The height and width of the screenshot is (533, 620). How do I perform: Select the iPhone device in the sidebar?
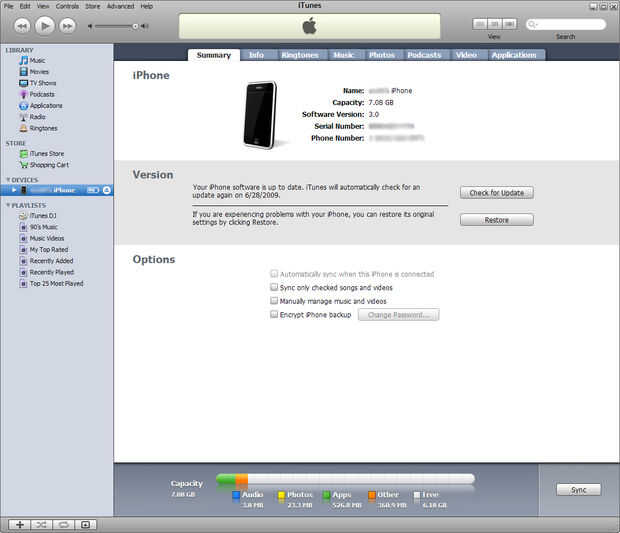(x=57, y=190)
